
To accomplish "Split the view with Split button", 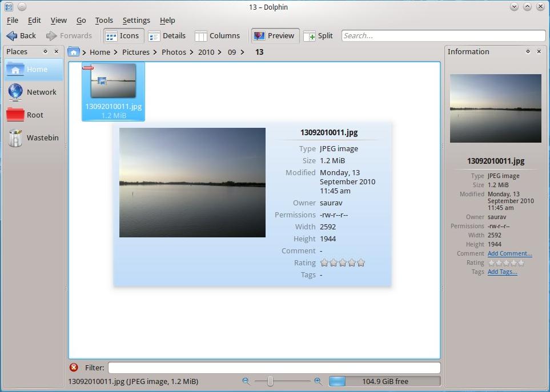I will [318, 35].
